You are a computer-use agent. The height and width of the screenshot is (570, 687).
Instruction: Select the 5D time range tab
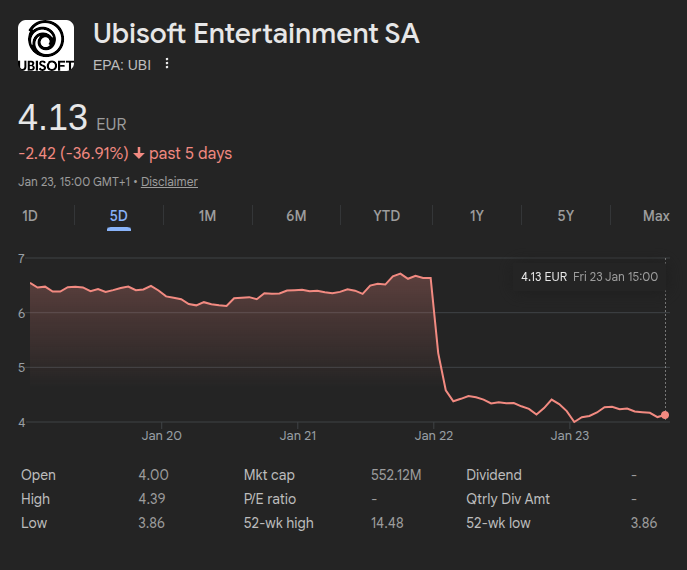pos(119,216)
